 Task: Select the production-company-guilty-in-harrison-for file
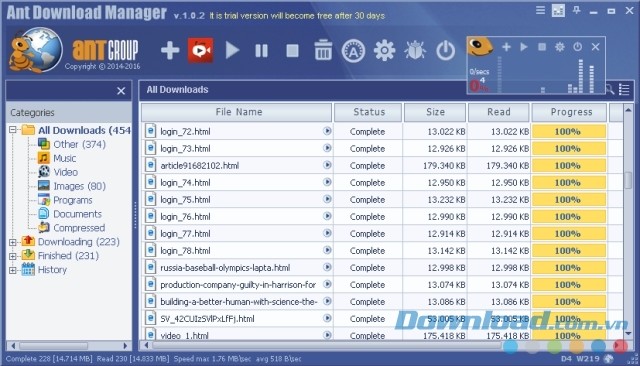click(238, 285)
